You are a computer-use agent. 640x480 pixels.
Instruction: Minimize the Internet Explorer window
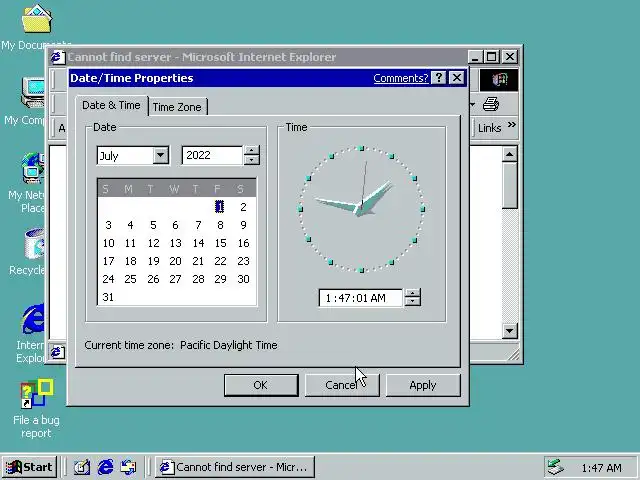coord(475,56)
